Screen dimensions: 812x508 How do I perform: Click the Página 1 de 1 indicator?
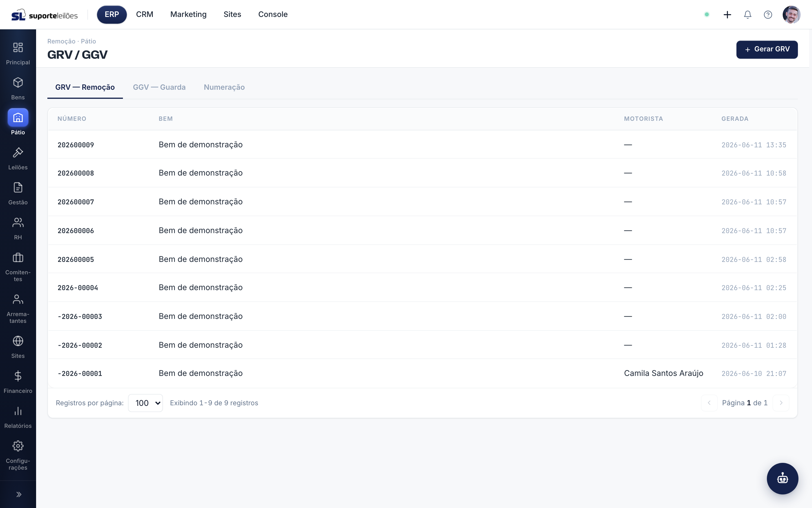tap(745, 403)
